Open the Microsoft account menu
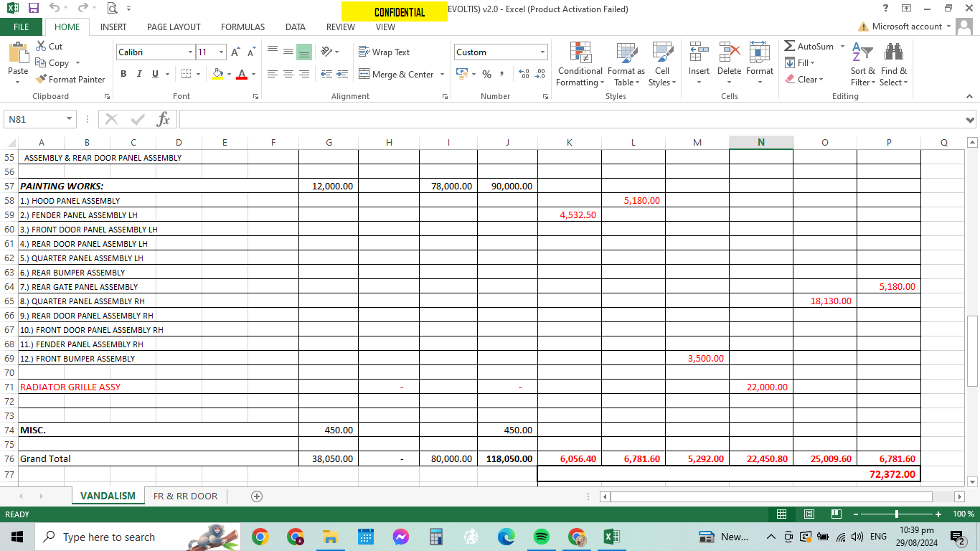 (906, 27)
